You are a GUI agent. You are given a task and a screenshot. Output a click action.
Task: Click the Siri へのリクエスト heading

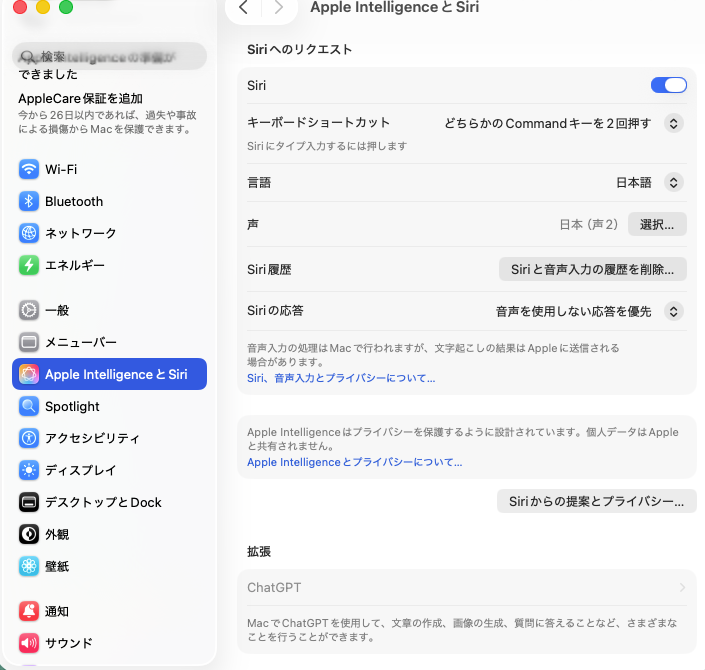pos(299,49)
